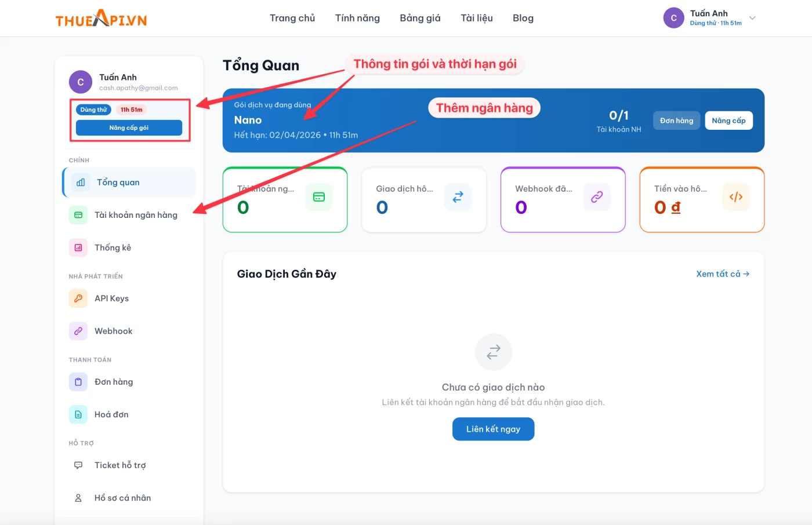Viewport: 812px width, 525px height.
Task: Click the Ticket hỗ trợ chat icon
Action: (78, 465)
